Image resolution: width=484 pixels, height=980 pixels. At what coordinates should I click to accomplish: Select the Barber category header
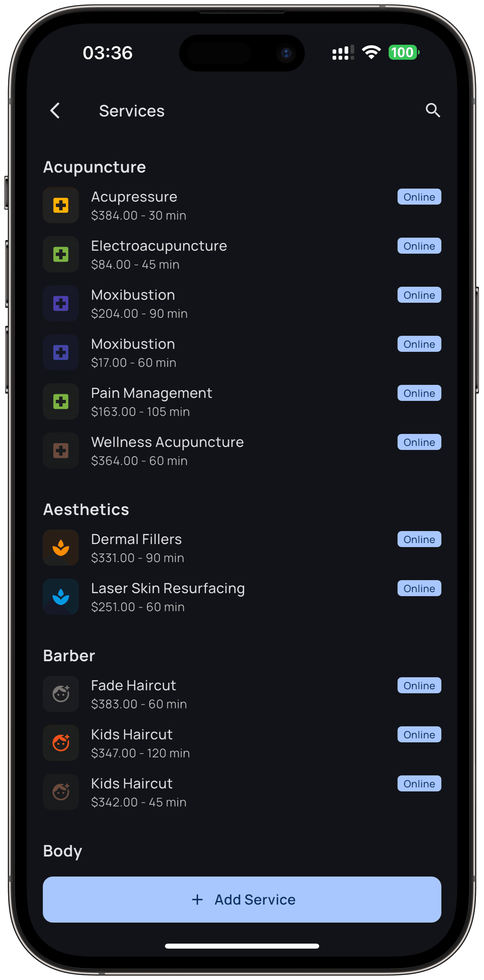pyautogui.click(x=69, y=656)
